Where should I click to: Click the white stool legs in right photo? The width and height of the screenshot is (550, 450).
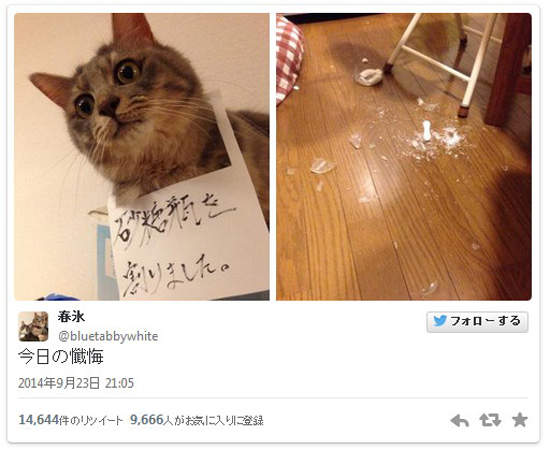tap(444, 60)
